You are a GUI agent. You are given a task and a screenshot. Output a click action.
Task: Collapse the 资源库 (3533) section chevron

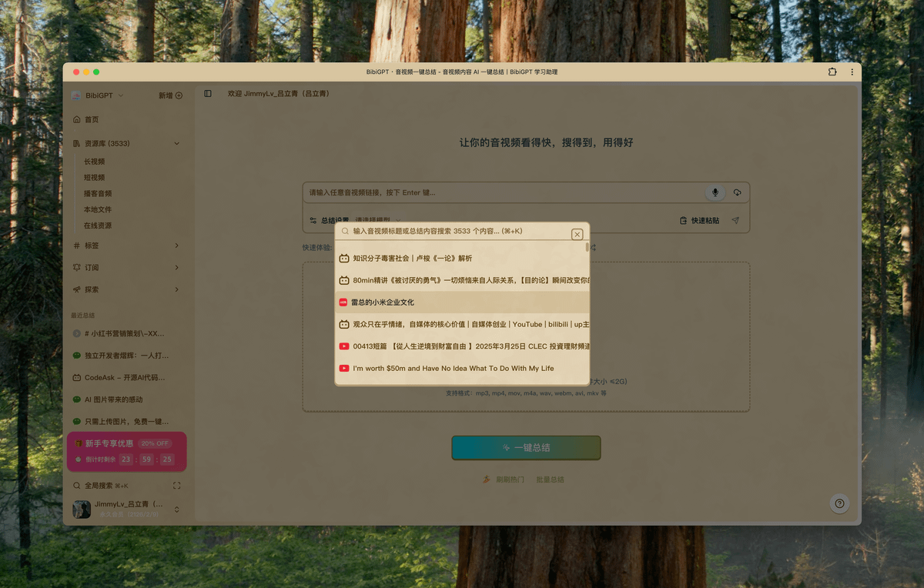click(176, 144)
